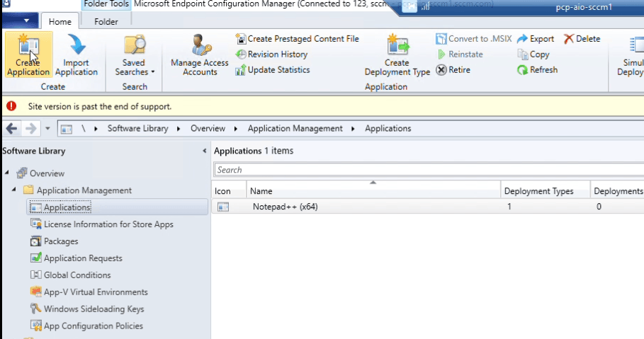Click Update Statistics in the ribbon
The width and height of the screenshot is (644, 339).
pos(273,70)
